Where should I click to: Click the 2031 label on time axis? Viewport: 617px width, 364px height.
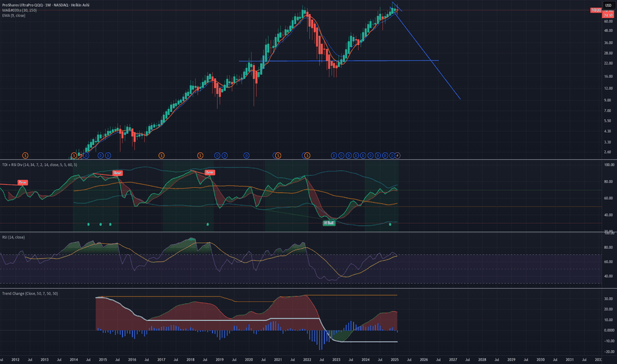[569, 359]
